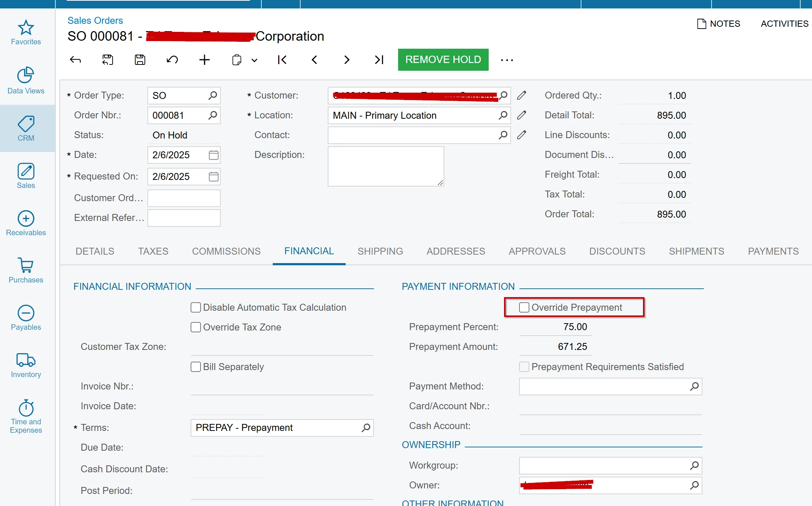Add a new record with plus icon

(204, 60)
